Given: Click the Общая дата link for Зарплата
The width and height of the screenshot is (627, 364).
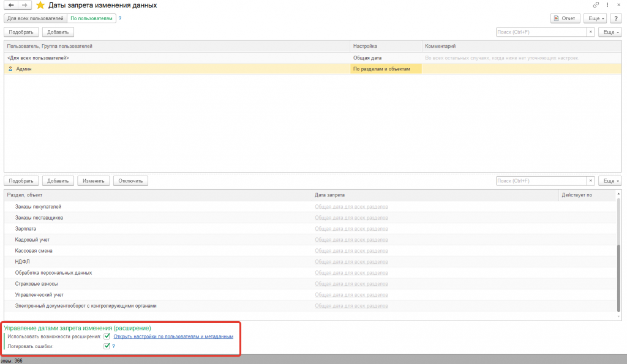Looking at the screenshot, I should pyautogui.click(x=351, y=229).
